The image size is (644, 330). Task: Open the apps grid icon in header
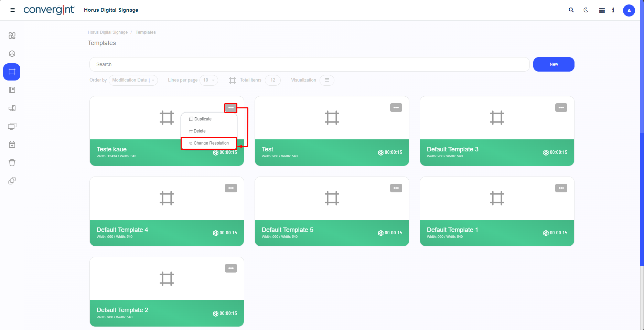point(602,10)
